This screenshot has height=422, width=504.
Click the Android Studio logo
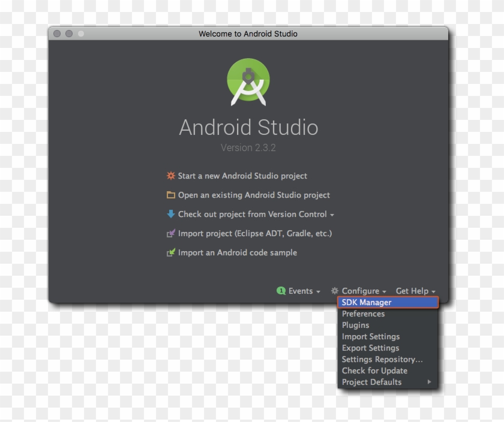pos(248,80)
